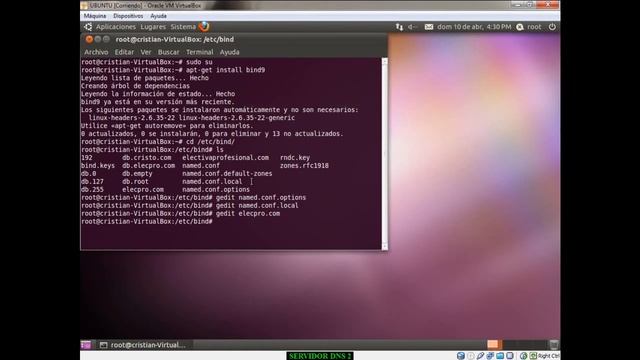Click VirtualBox network adapter status icon
640x360 pixels.
tap(490, 356)
